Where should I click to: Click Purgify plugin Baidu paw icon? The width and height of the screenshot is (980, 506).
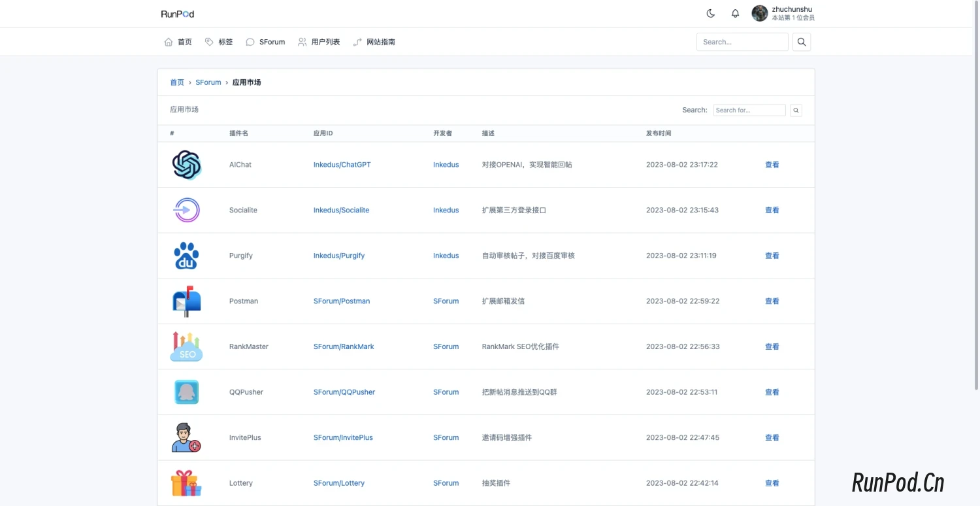click(x=187, y=256)
